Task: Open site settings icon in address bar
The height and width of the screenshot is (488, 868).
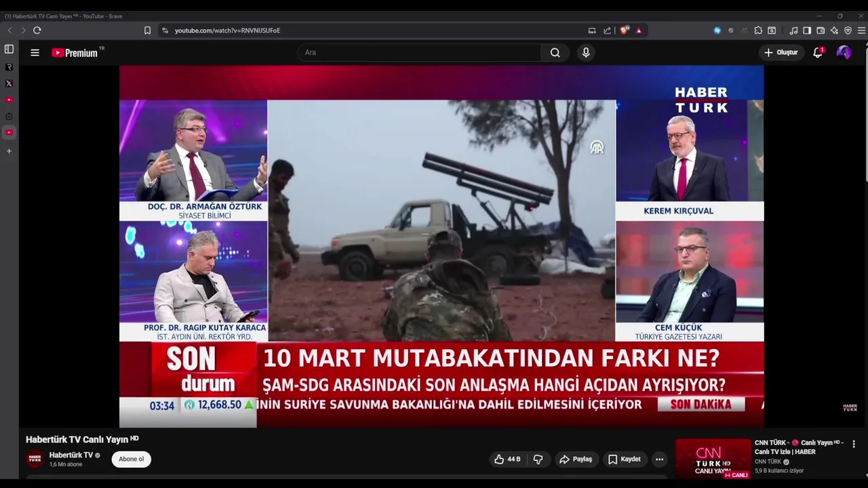Action: pyautogui.click(x=165, y=30)
